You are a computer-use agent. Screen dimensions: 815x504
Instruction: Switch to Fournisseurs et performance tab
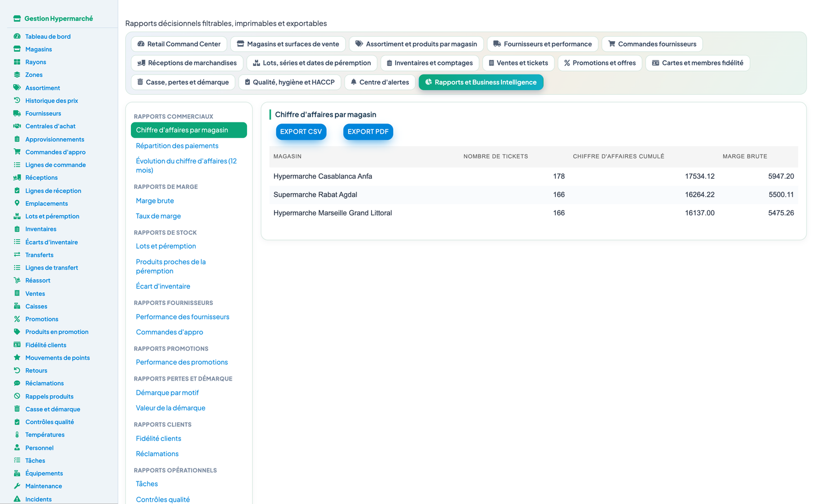pos(543,44)
